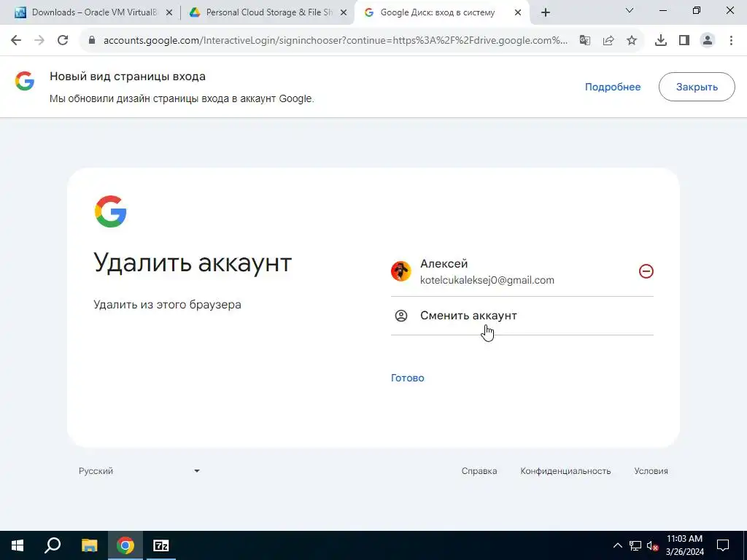Close the Oracle VM VirtualBox tab
747x560 pixels.
coord(169,13)
